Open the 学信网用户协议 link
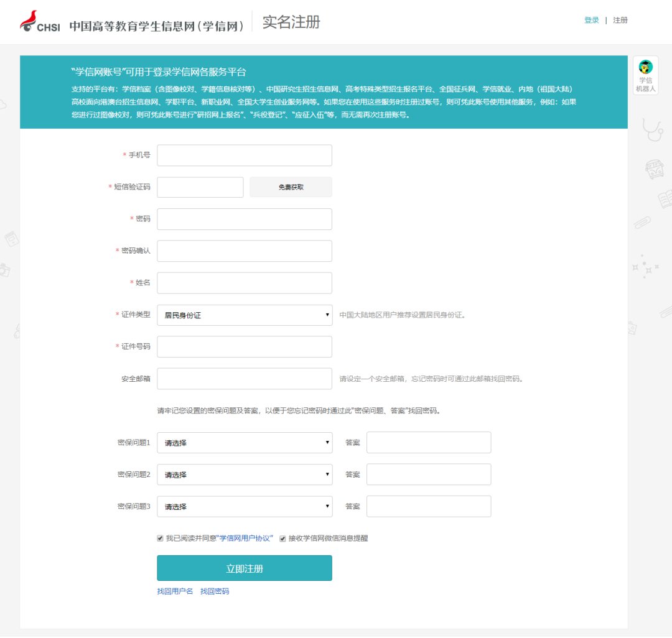 [245, 539]
